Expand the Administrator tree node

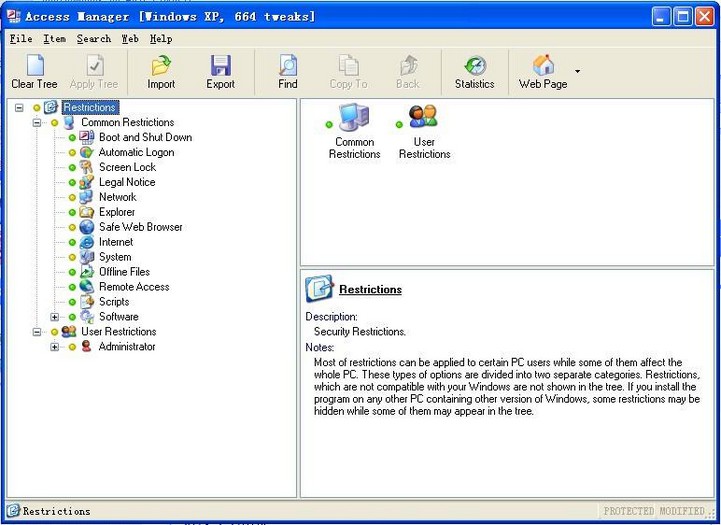(x=55, y=347)
